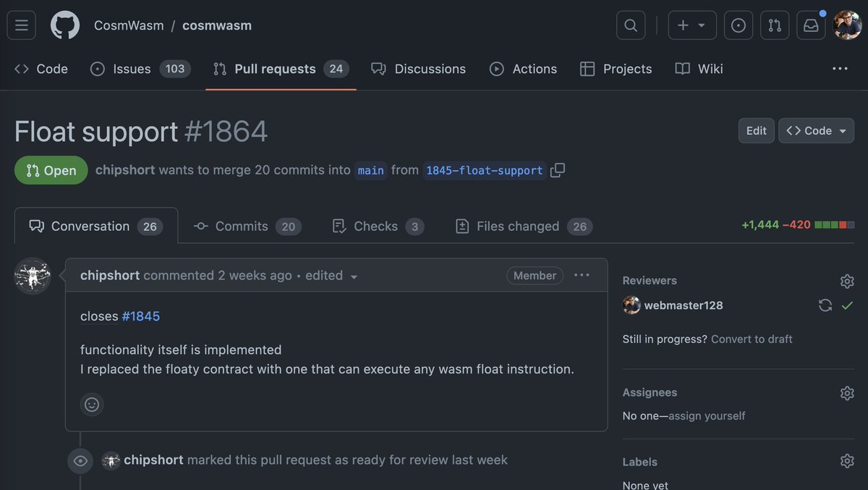Screen dimensions: 868x490
Task: Click chipshort in ready for review event
Action: click(x=153, y=460)
